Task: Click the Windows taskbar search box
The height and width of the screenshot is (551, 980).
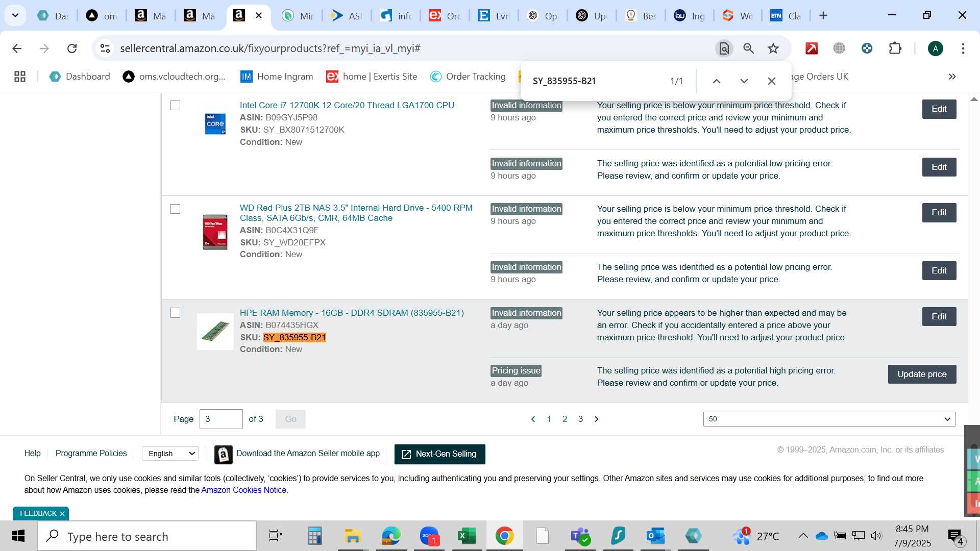Action: (x=147, y=536)
